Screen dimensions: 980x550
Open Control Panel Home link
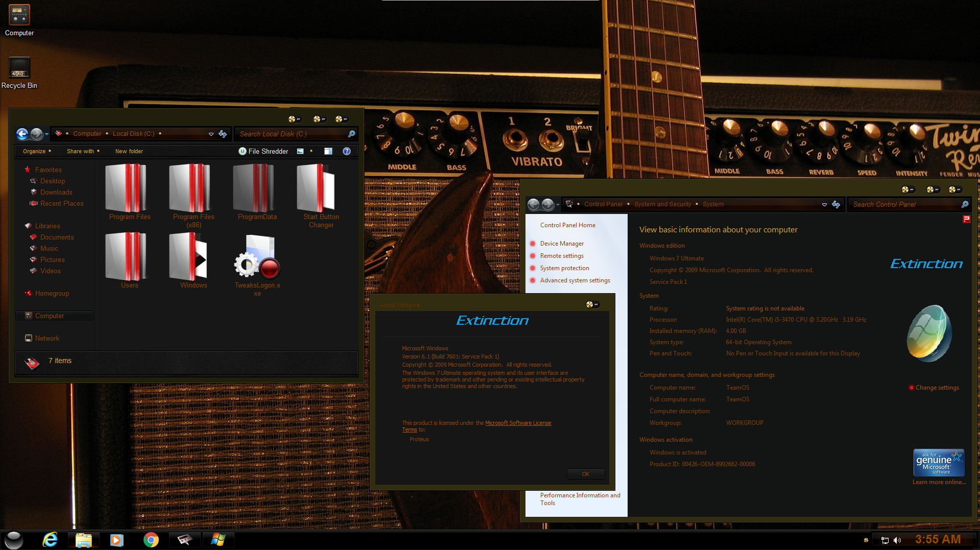coord(568,225)
